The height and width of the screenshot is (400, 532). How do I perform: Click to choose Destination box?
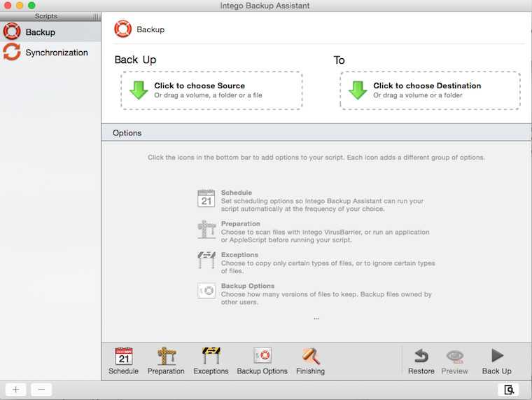click(430, 90)
